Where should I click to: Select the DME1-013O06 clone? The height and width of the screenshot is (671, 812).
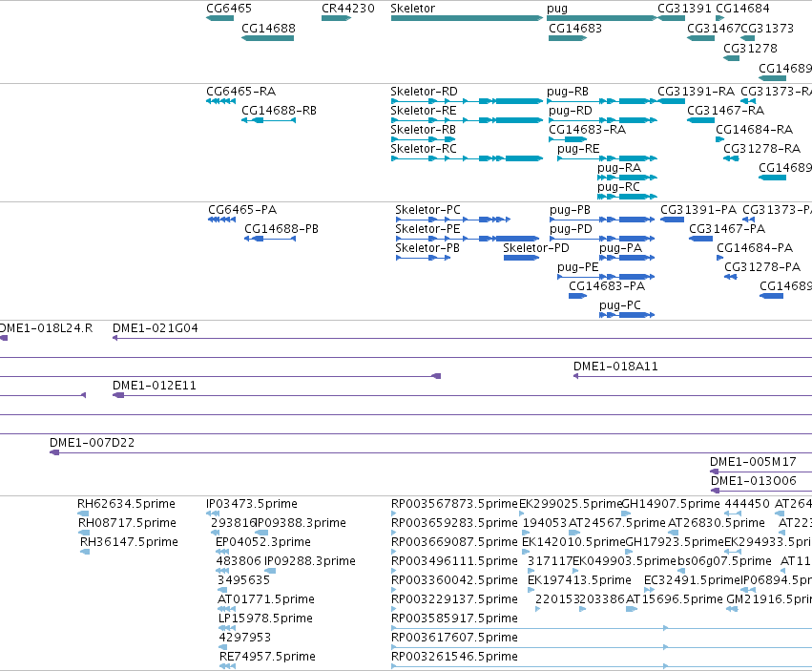pos(760,492)
